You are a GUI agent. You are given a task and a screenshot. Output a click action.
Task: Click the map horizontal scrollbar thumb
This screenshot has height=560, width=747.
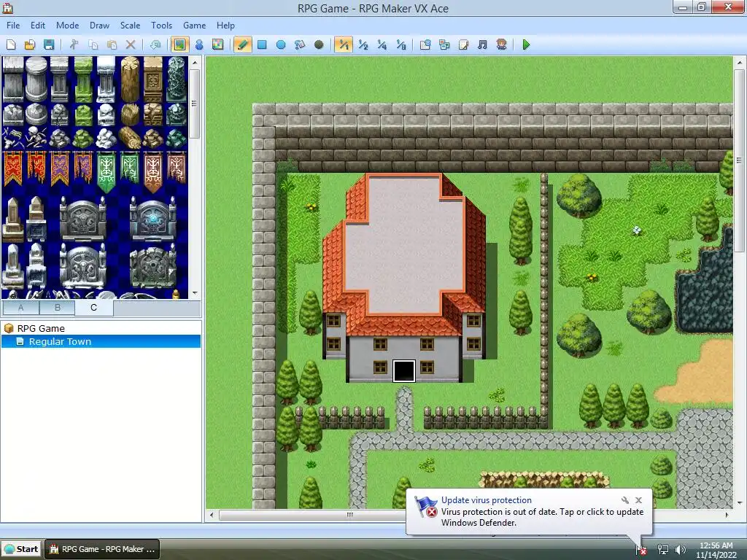coord(349,515)
